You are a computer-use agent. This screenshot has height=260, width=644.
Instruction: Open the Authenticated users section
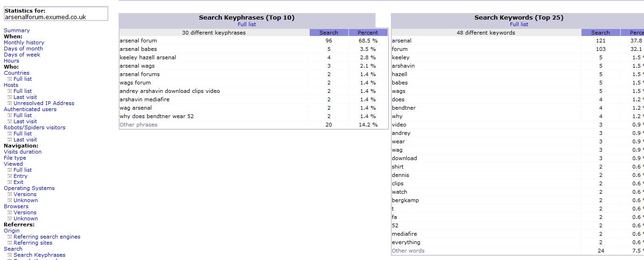(30, 109)
